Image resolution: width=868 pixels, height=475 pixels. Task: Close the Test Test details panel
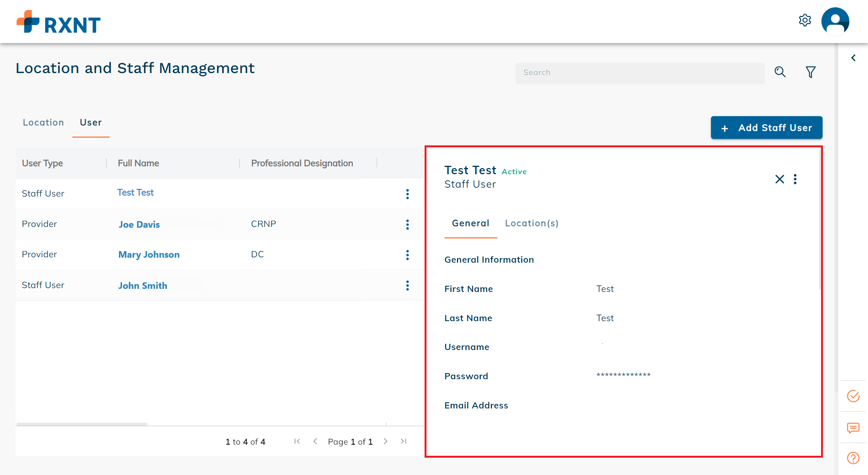click(x=779, y=179)
